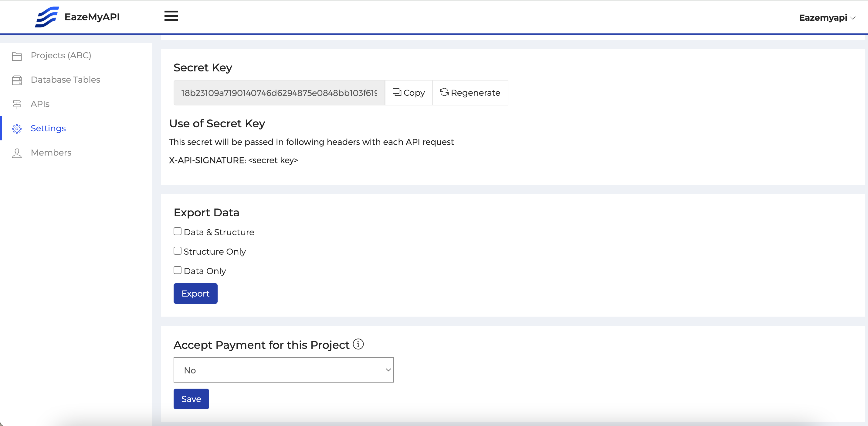Select the Members person icon
868x426 pixels.
[x=17, y=153]
